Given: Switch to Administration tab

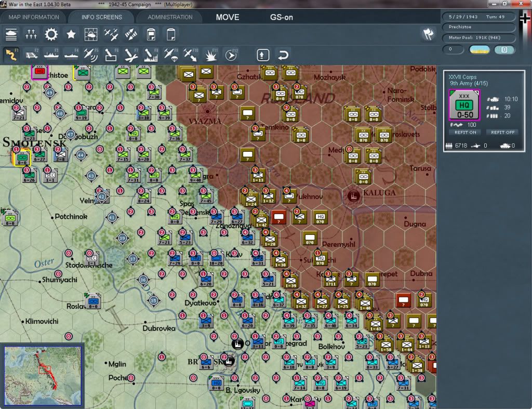Looking at the screenshot, I should click(x=170, y=17).
